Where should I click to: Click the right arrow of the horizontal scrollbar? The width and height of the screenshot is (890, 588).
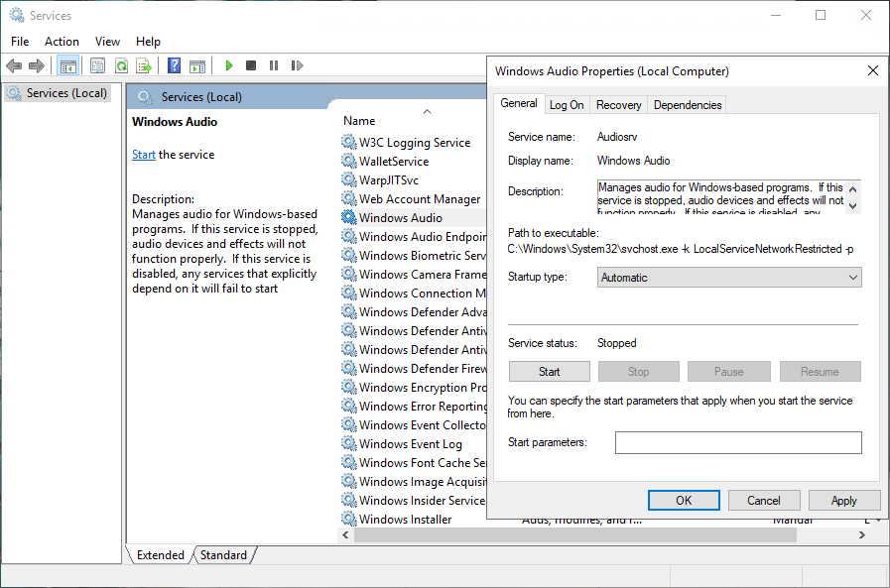click(862, 534)
